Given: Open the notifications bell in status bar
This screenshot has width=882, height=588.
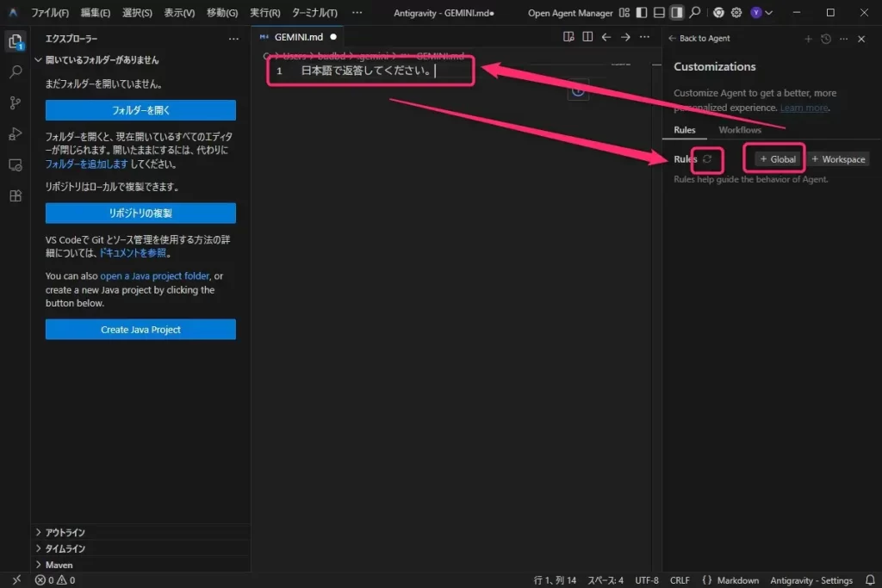Looking at the screenshot, I should (x=870, y=580).
